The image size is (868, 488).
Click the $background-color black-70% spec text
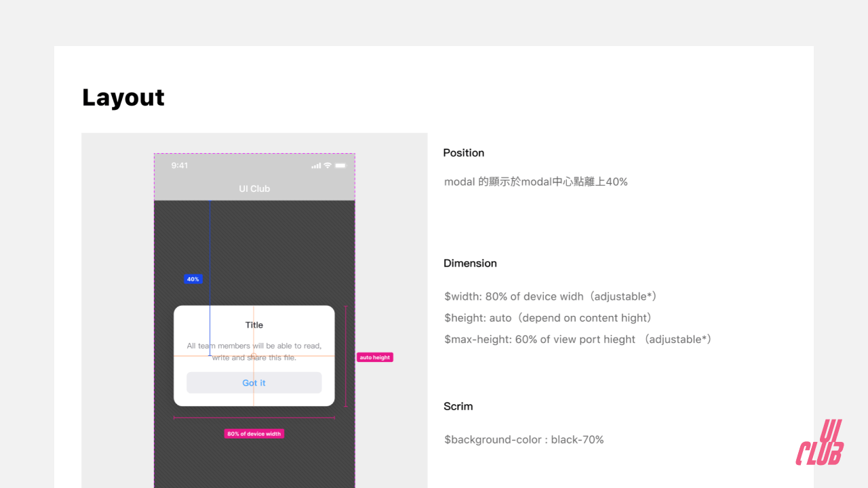524,439
